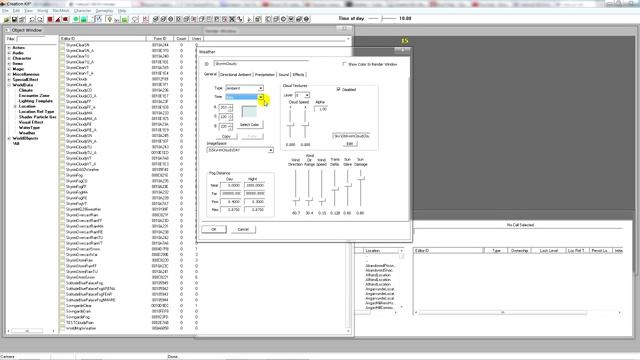Expand the Miscellaneous tree node

pos(9,74)
